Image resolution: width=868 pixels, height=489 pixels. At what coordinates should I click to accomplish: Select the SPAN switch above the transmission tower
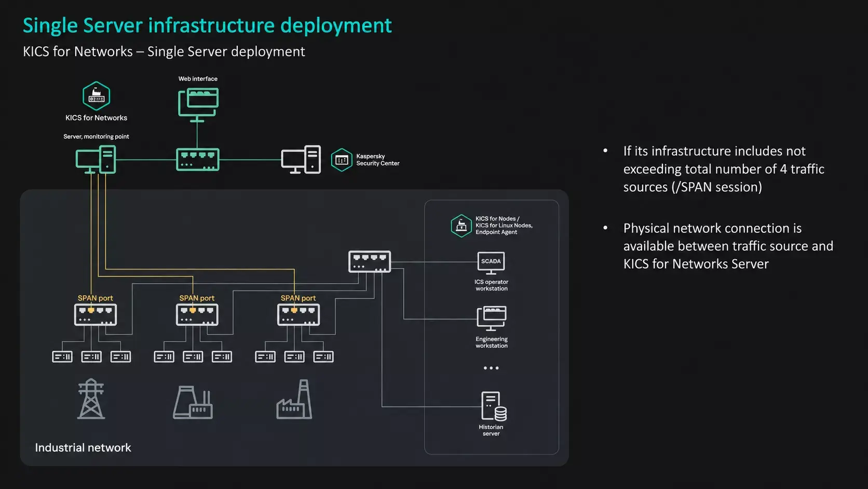pyautogui.click(x=96, y=315)
